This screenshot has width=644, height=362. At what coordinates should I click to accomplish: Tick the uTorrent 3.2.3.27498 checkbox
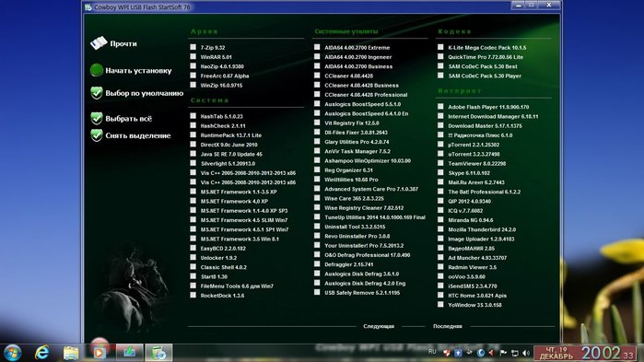coord(440,154)
